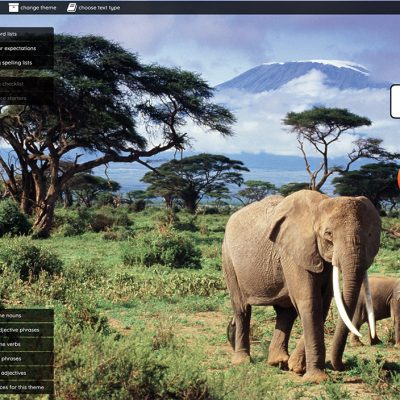Click the 'choose text type' text label

click(99, 8)
